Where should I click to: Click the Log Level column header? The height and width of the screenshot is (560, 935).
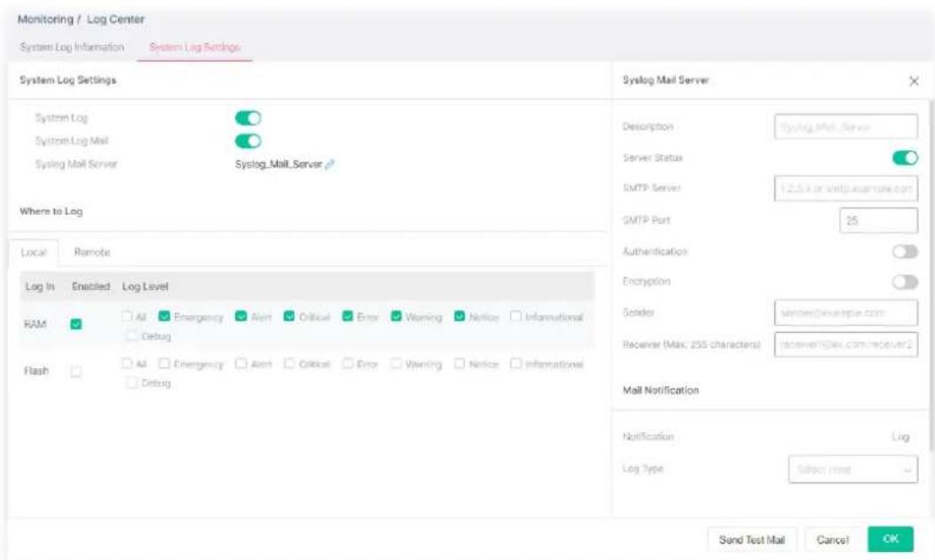[145, 287]
